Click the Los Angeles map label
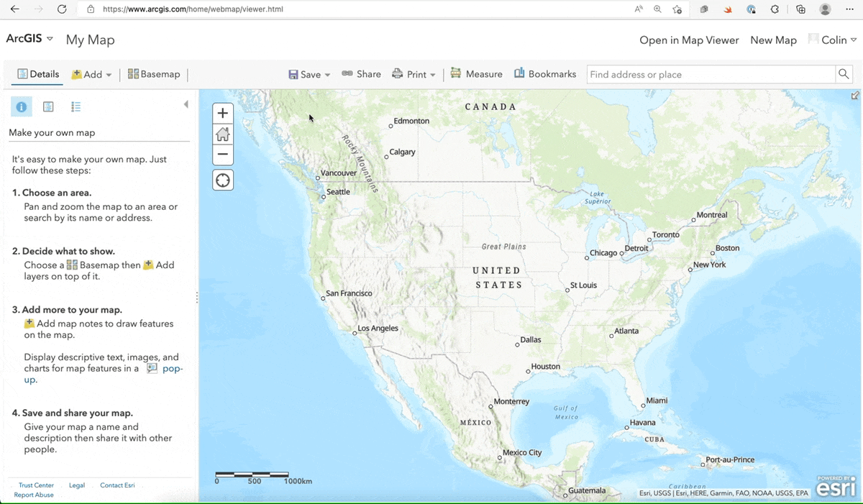Screen dimensions: 863x504 coord(378,328)
